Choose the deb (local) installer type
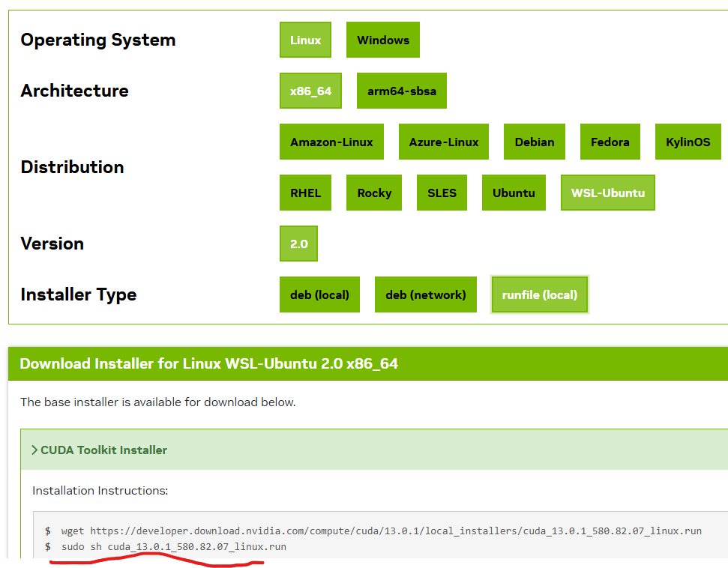 coord(319,294)
